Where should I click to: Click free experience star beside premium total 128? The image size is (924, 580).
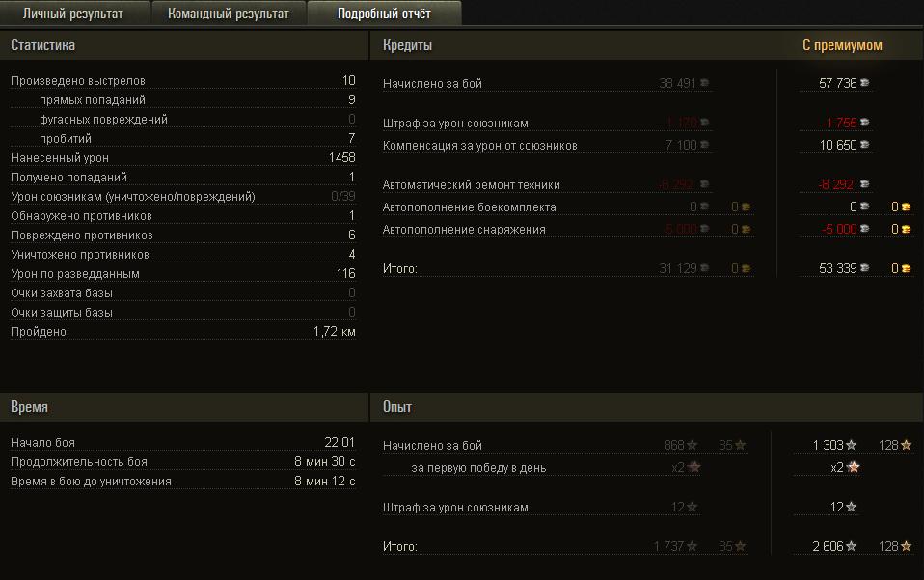(x=906, y=546)
